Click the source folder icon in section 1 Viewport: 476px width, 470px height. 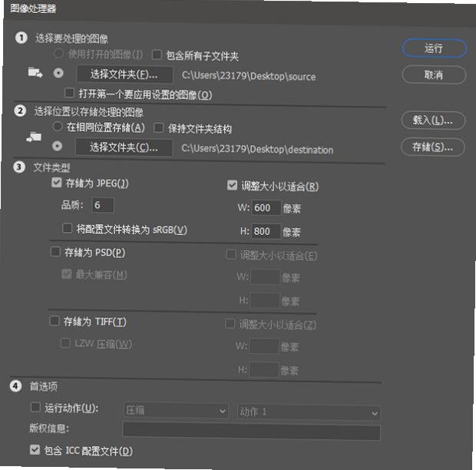pos(35,72)
